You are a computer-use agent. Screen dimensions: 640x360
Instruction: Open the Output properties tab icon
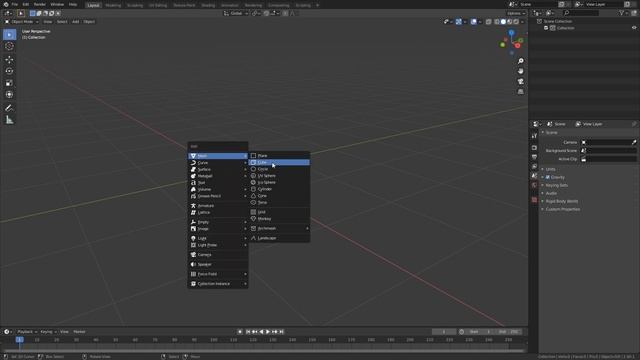[534, 157]
